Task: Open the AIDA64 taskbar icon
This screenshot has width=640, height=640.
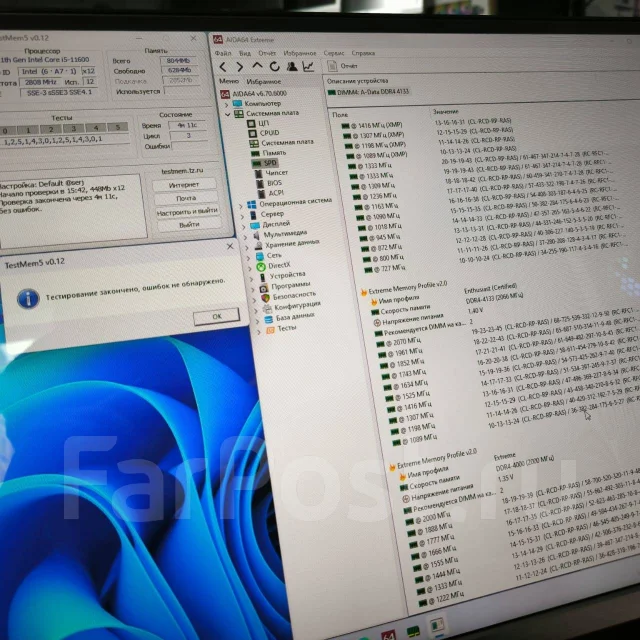Action: click(388, 635)
